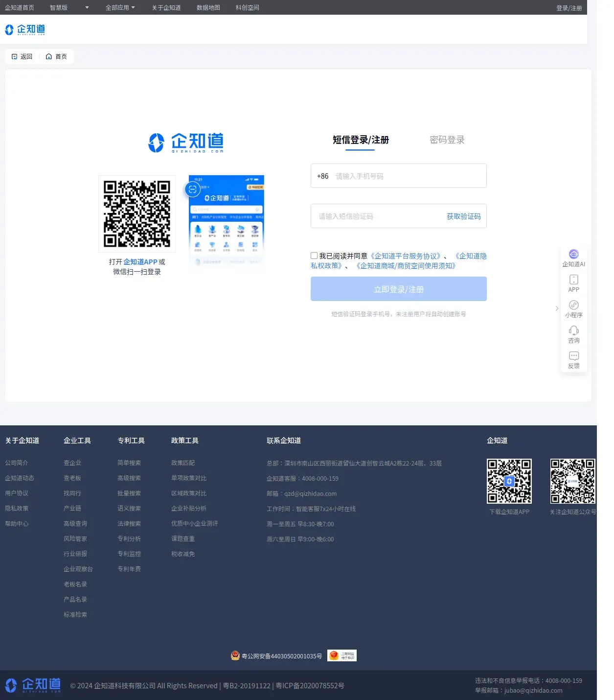Click the large 企知道 logo above QR code
Image resolution: width=614 pixels, height=700 pixels.
pos(186,143)
